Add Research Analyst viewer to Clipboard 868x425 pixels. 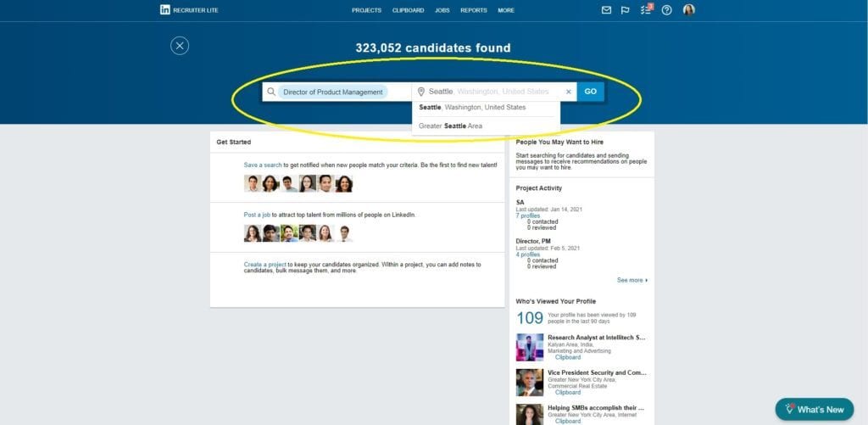point(567,357)
